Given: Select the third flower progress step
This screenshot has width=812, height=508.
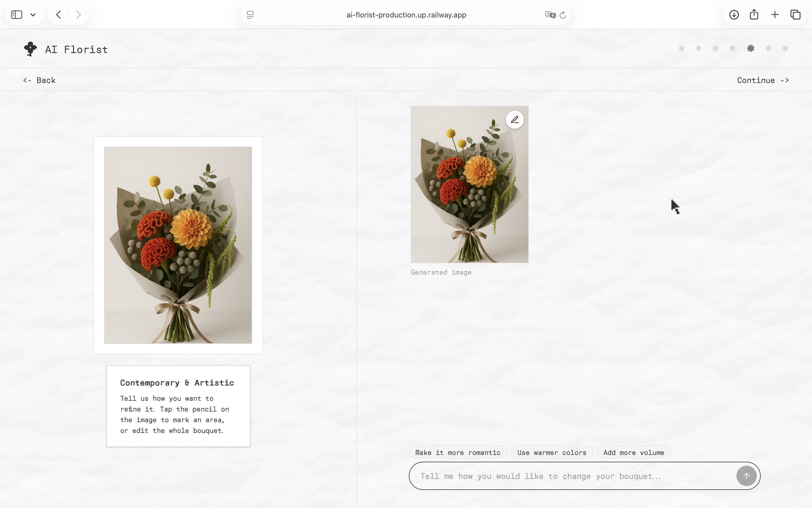Looking at the screenshot, I should pos(715,48).
